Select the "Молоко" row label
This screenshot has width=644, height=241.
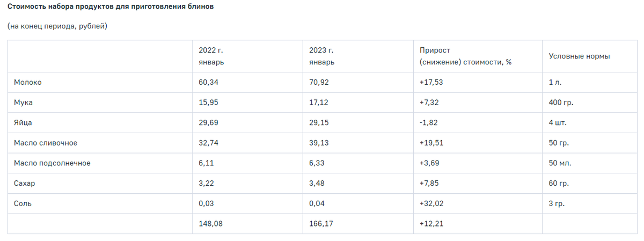pos(28,82)
